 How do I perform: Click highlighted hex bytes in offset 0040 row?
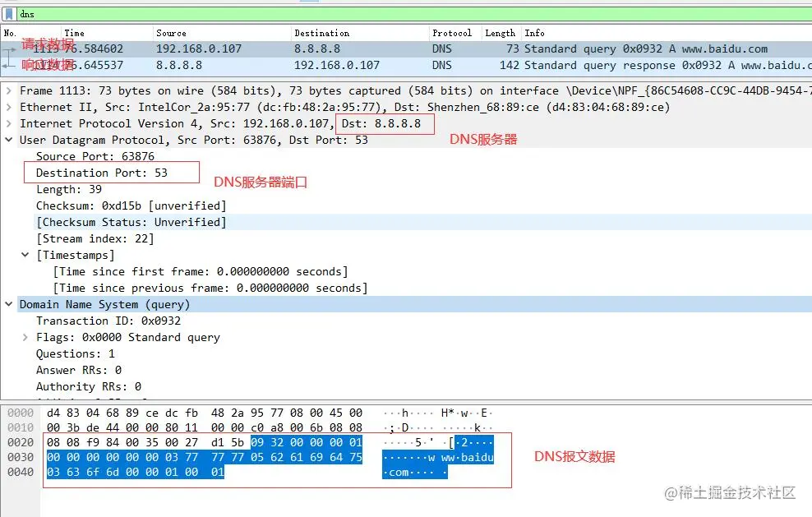click(x=135, y=472)
